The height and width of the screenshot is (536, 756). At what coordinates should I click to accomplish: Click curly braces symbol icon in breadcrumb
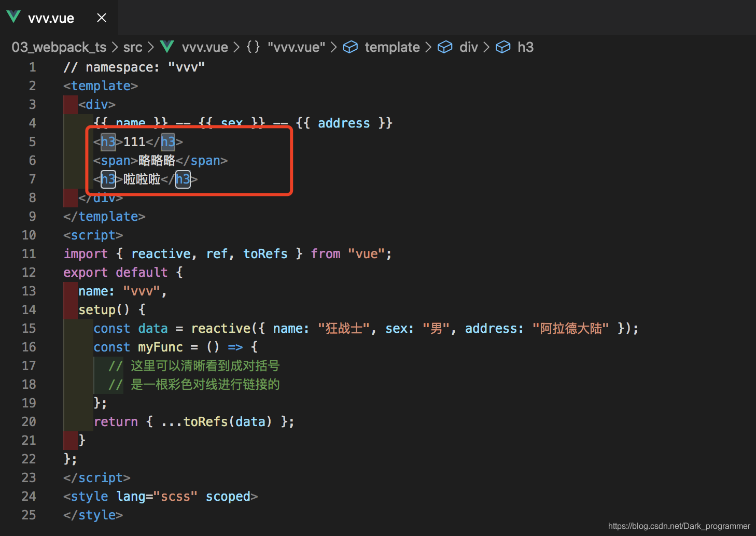pos(253,47)
